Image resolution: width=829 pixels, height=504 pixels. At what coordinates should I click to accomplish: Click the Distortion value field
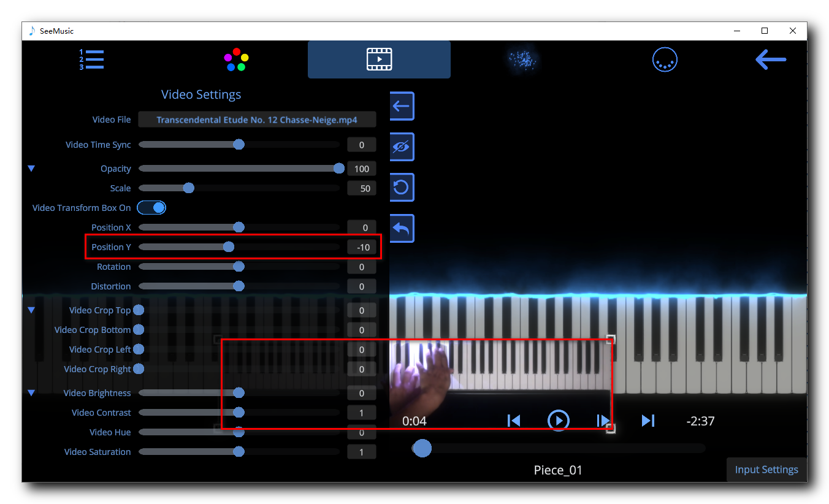coord(362,286)
